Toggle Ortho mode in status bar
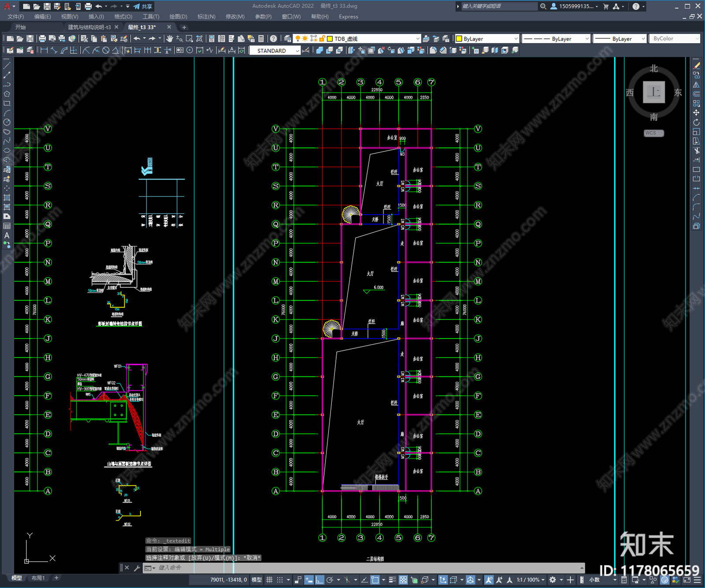Image resolution: width=705 pixels, height=588 pixels. coord(319,580)
